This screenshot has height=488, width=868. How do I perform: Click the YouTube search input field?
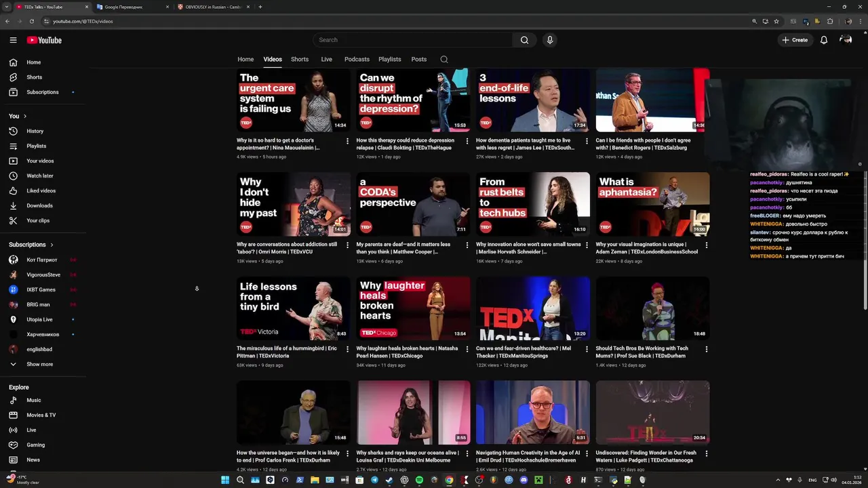(x=413, y=40)
